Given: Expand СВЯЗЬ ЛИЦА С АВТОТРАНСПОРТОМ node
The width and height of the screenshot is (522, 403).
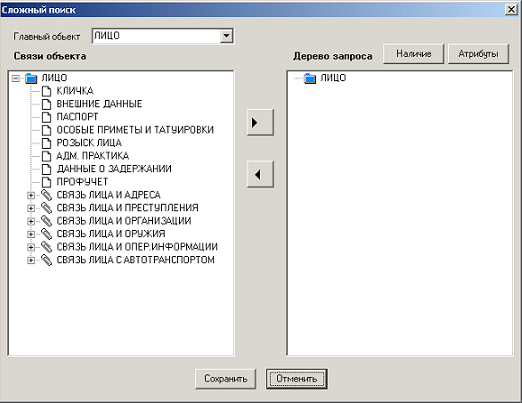Looking at the screenshot, I should click(x=31, y=260).
